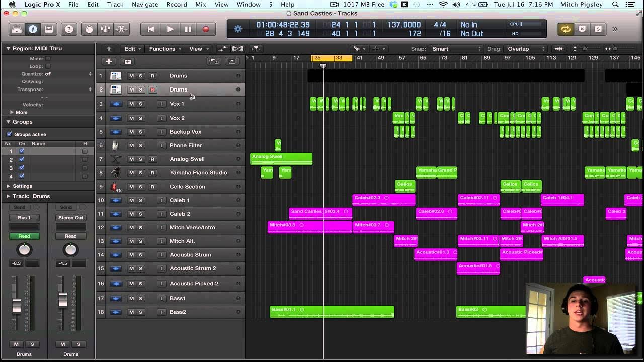Click the green Read automation button on Drums strip

click(24, 236)
